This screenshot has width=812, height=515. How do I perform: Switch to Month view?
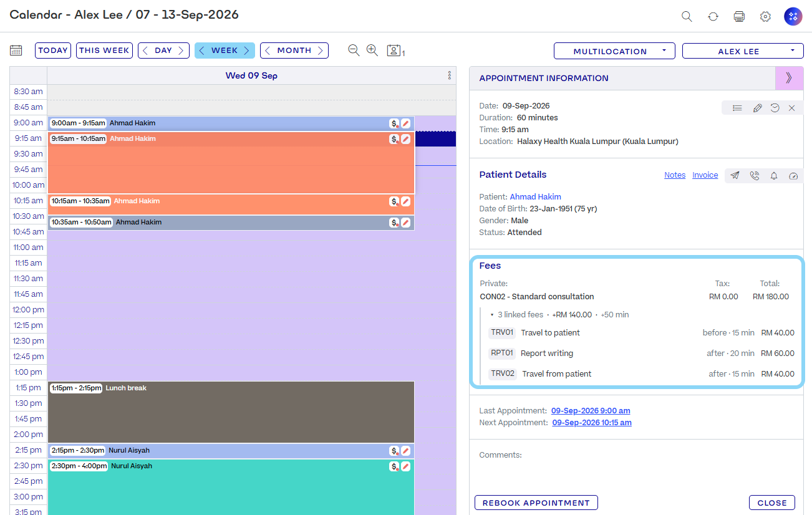point(294,51)
